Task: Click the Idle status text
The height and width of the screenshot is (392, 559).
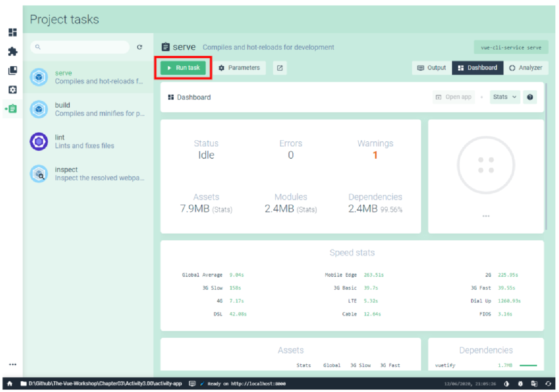Action: click(x=206, y=155)
